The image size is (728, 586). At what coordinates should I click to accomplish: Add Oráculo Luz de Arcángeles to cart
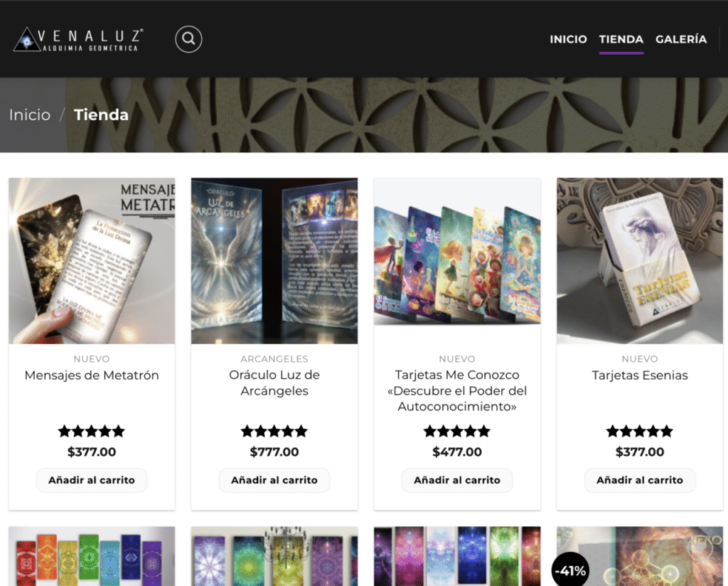[274, 480]
